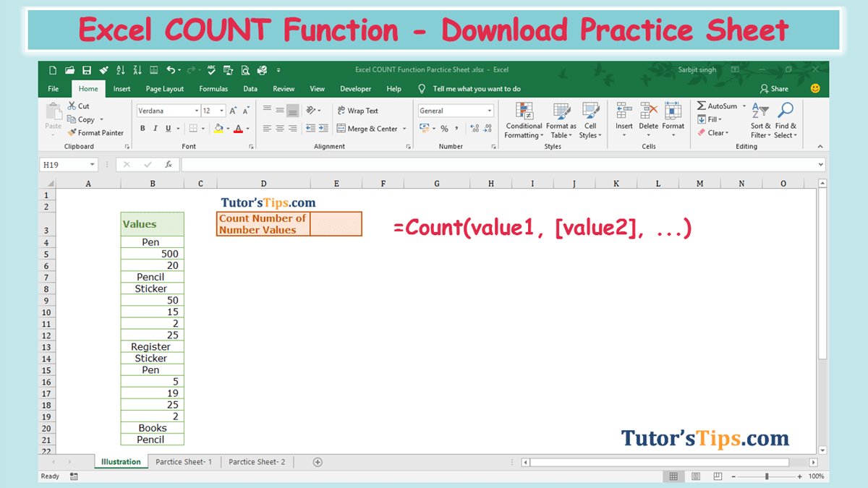Click the Macro recording icon in status bar
Screen dimensions: 868x488
click(x=74, y=476)
